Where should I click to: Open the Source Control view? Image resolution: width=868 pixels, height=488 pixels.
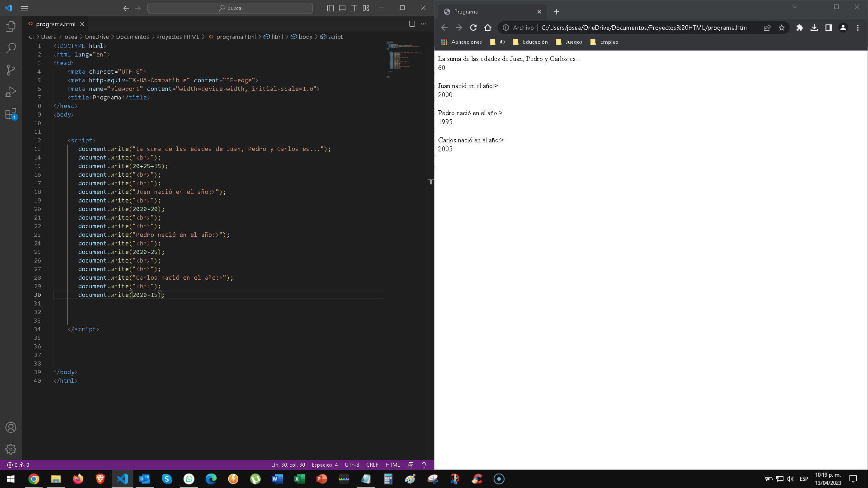pos(11,70)
